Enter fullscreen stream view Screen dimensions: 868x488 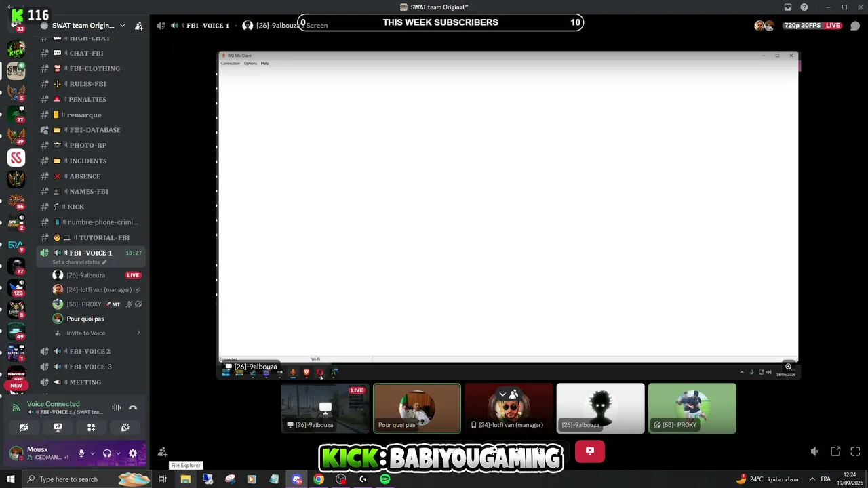[x=855, y=451]
